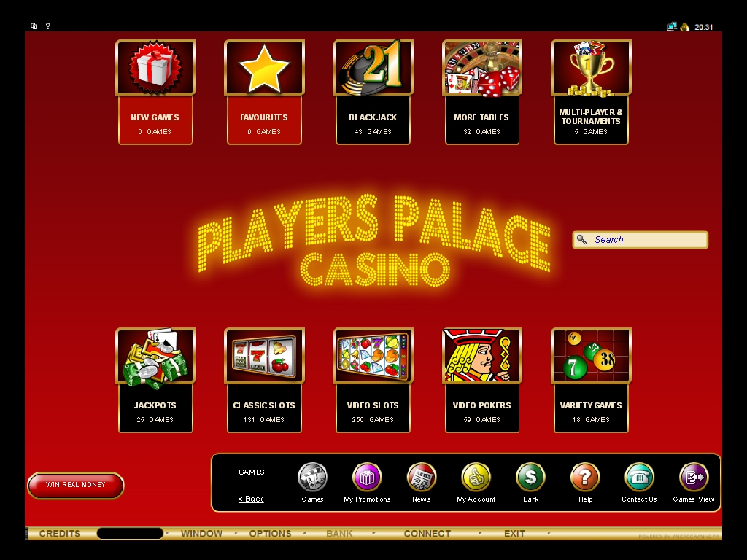
Task: Go back using the Back link
Action: click(x=251, y=499)
